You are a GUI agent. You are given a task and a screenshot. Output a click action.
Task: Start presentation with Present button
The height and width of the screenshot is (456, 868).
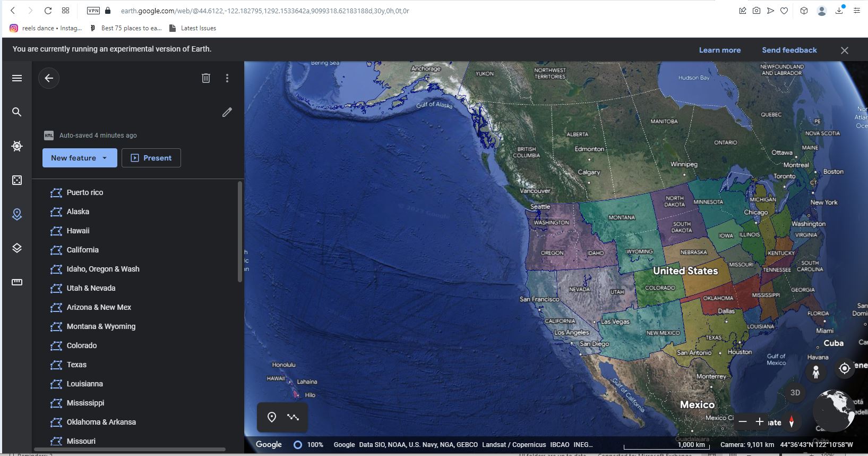151,158
